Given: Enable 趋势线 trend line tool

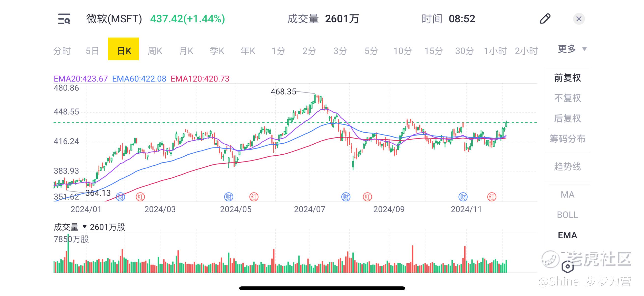Looking at the screenshot, I should coord(567,167).
